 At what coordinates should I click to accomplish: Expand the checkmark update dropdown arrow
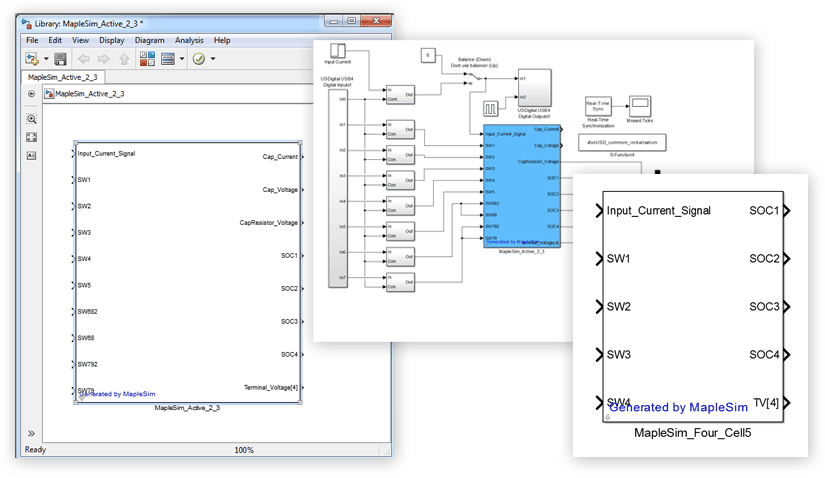point(212,59)
